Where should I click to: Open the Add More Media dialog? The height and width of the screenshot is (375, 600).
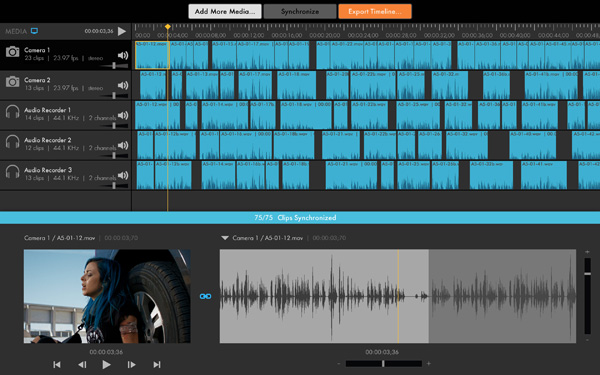click(225, 11)
